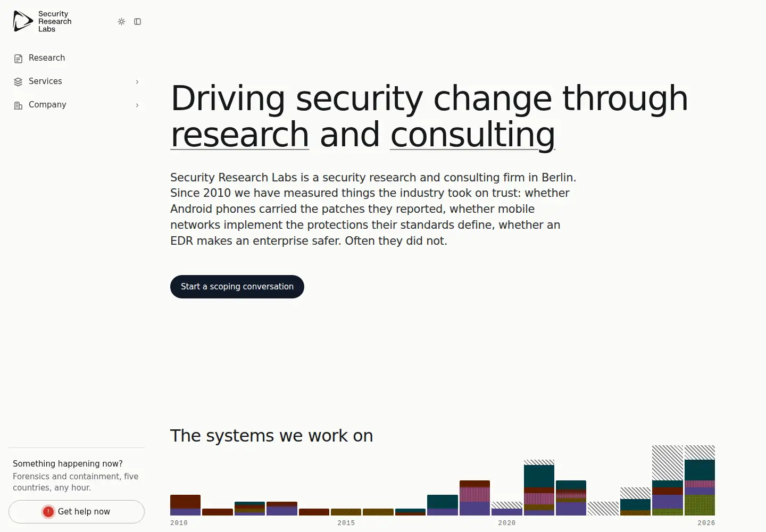Click the 2020 axis label
The height and width of the screenshot is (532, 766).
point(507,523)
